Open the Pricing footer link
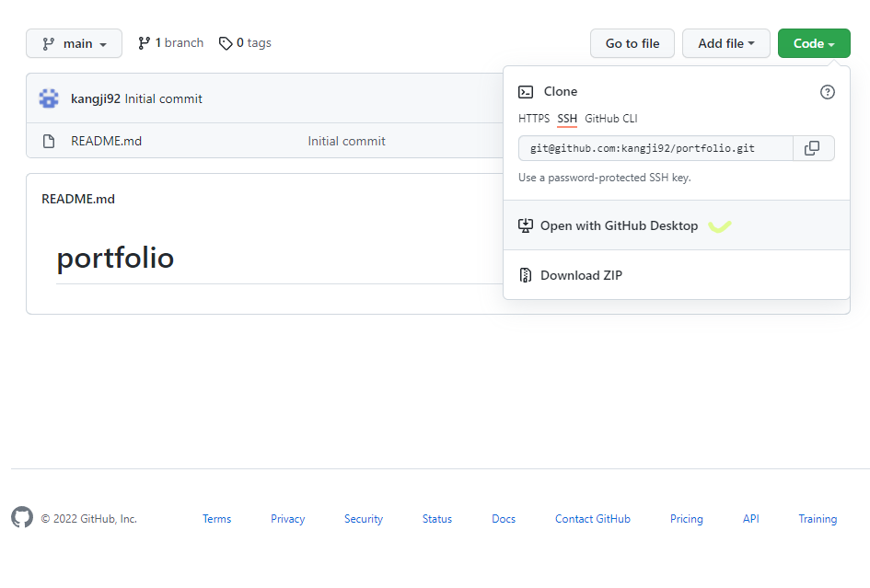870x588 pixels. click(x=687, y=519)
